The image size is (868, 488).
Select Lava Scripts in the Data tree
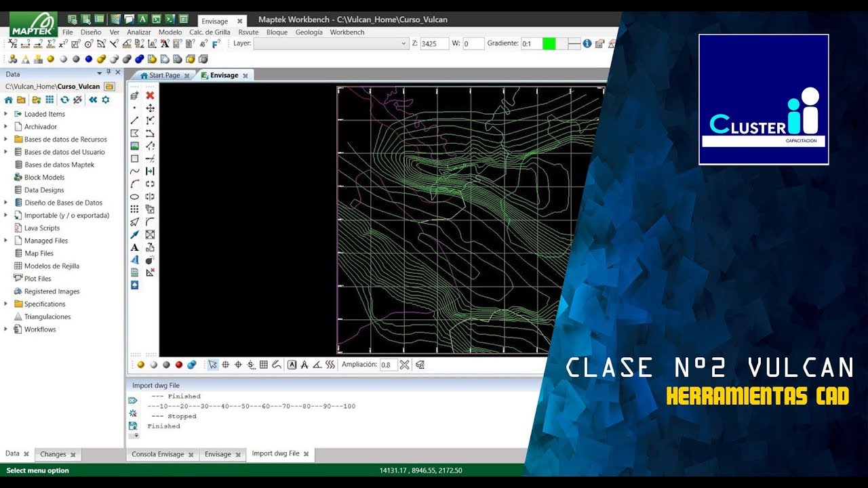click(42, 228)
